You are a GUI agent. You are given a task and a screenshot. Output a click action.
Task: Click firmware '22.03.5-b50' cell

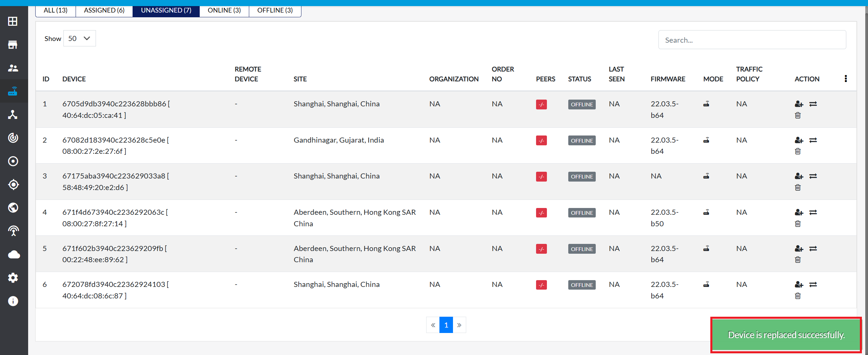(x=665, y=218)
